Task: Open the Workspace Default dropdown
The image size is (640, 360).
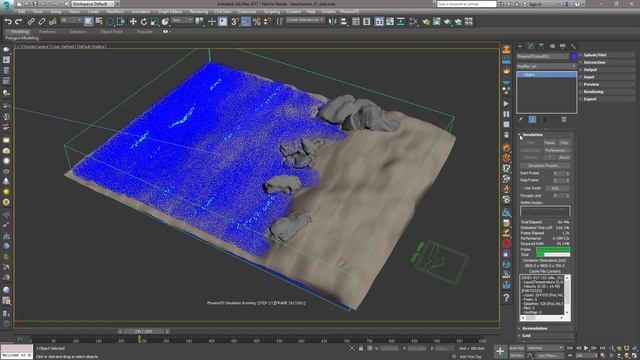Action: click(93, 4)
